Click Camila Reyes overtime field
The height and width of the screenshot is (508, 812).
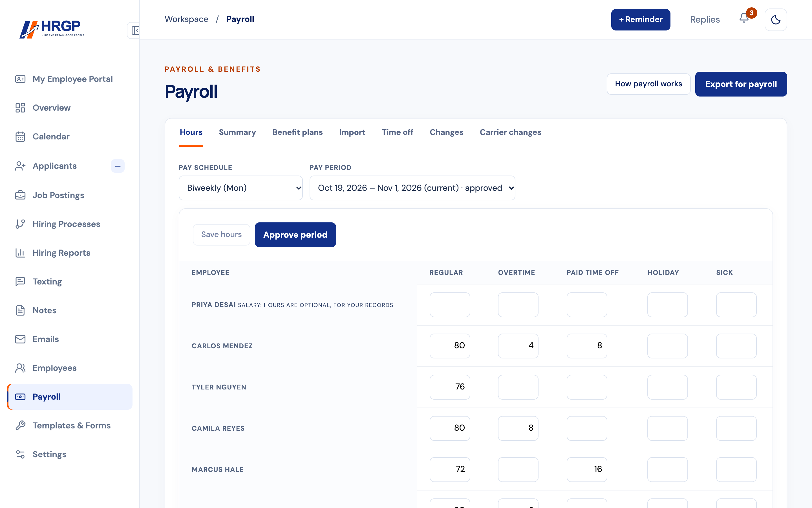coord(518,428)
